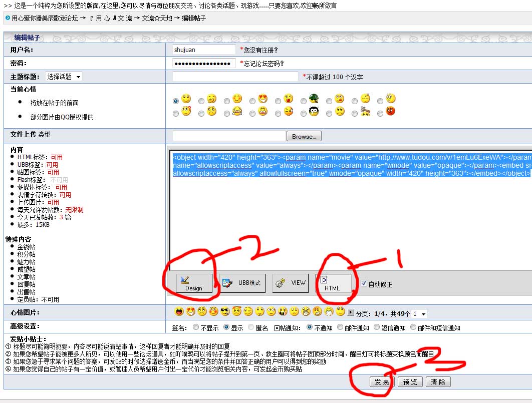Image resolution: width=532 pixels, height=403 pixels.
Task: Switch editor to HTML mode
Action: click(x=333, y=283)
